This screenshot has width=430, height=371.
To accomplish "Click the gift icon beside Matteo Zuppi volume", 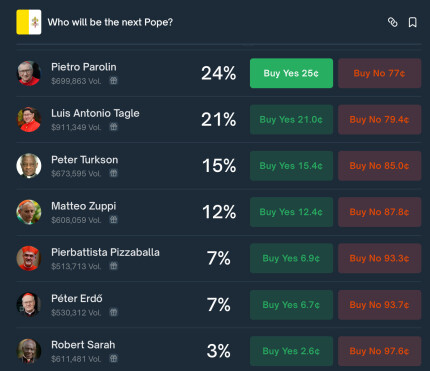I will pos(113,220).
